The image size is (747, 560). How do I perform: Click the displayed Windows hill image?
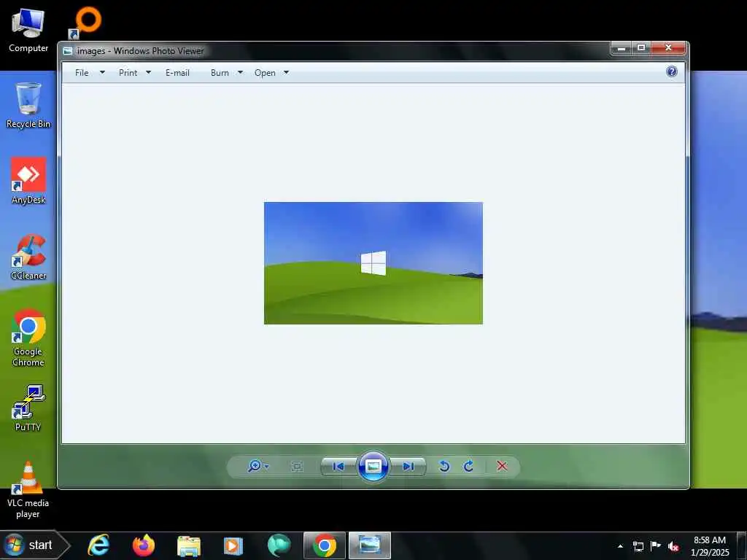point(373,263)
